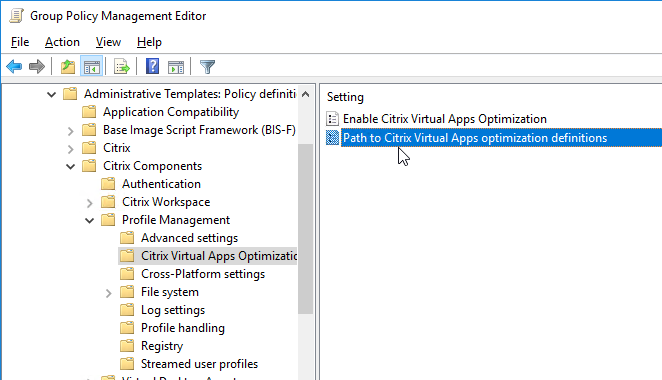
Task: Collapse the Administrative Templates node
Action: click(51, 94)
